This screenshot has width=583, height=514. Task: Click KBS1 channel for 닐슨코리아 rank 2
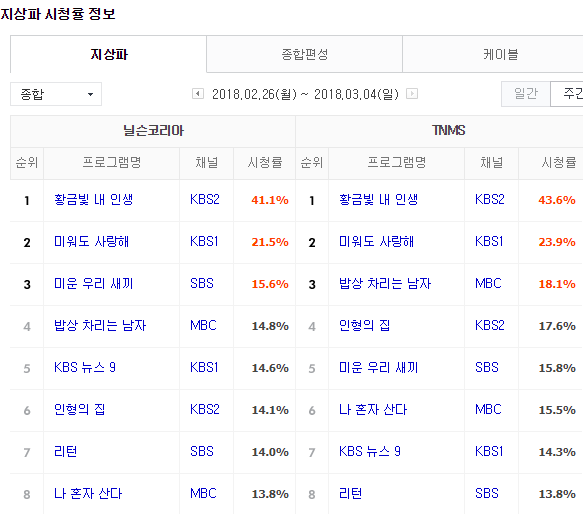click(204, 242)
